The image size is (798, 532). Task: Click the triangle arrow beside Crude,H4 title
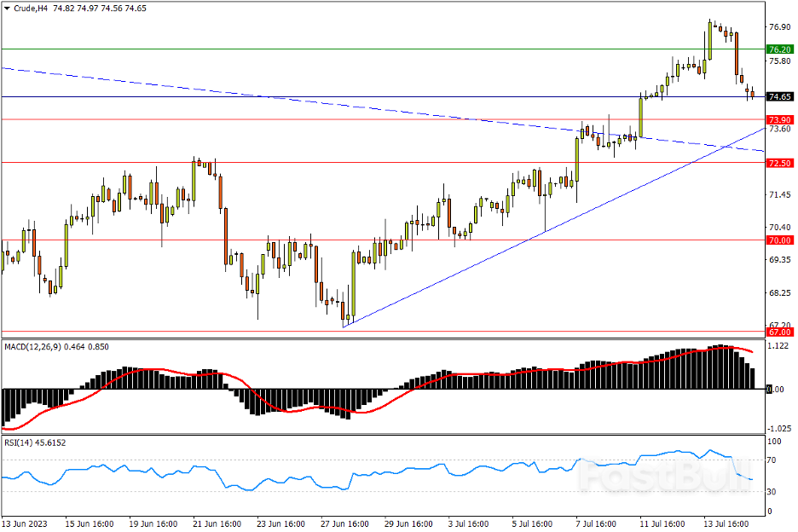click(x=9, y=9)
